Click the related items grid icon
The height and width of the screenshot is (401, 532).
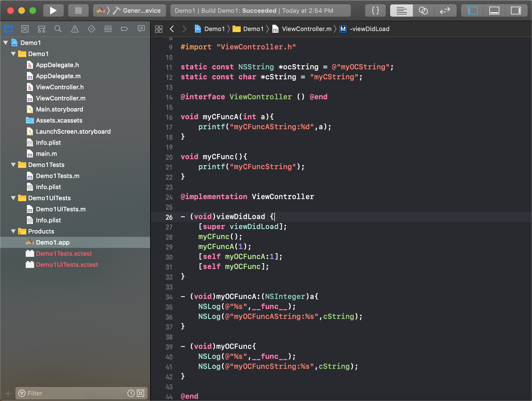point(159,29)
